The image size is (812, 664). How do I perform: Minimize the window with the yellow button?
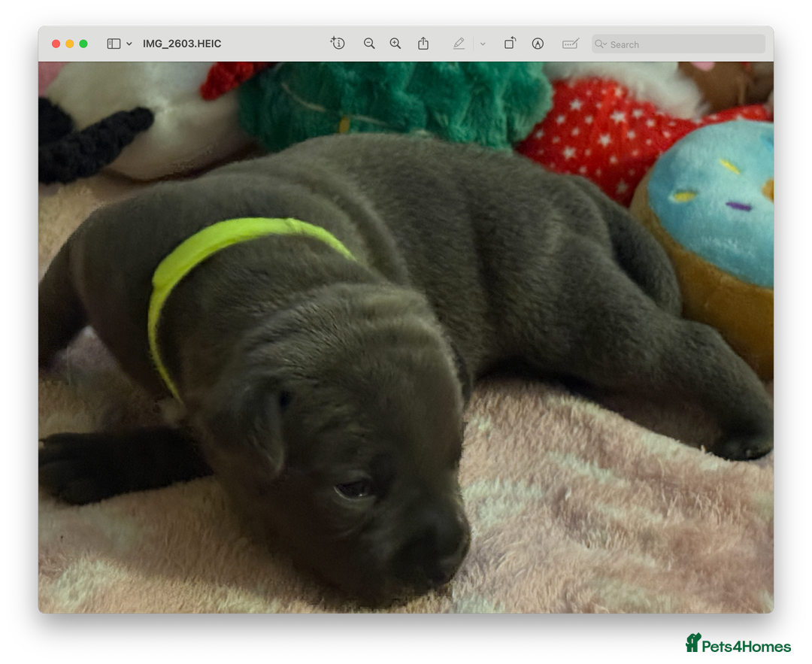[x=70, y=44]
